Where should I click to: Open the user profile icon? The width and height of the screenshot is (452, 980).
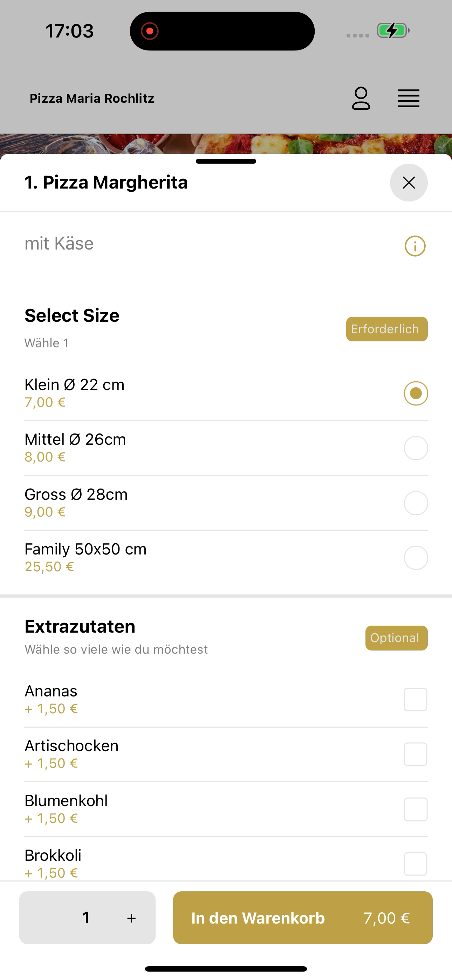pyautogui.click(x=361, y=98)
